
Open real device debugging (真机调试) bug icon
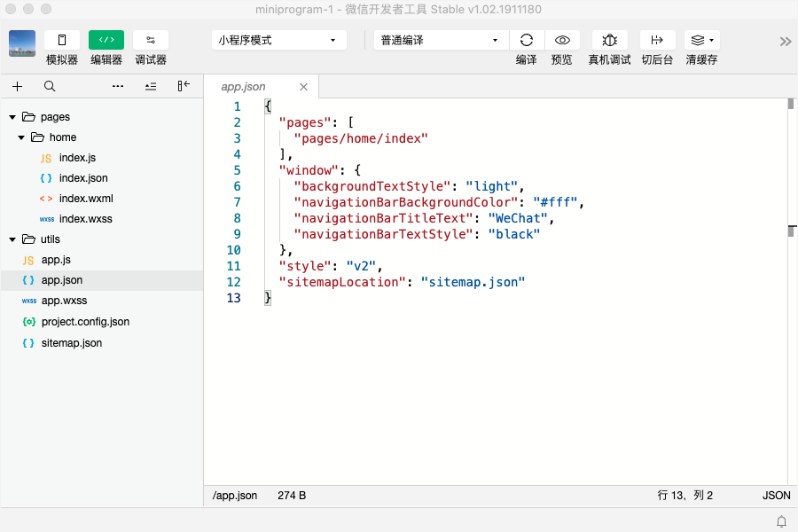pos(610,40)
